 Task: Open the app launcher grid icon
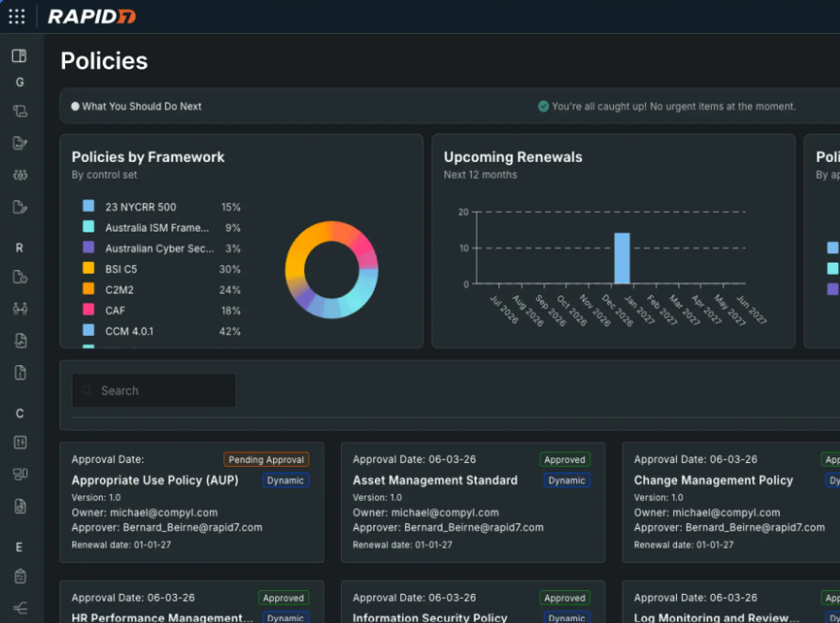tap(17, 17)
